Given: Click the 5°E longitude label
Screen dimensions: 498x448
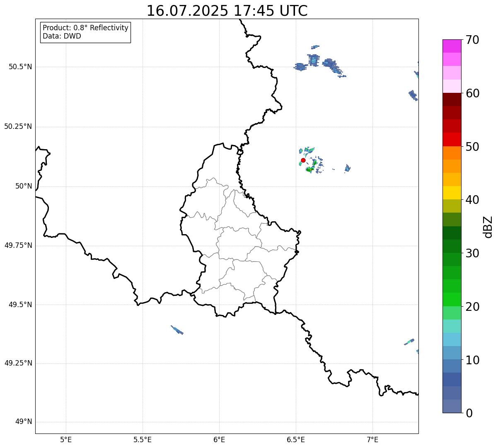Looking at the screenshot, I should pos(66,440).
